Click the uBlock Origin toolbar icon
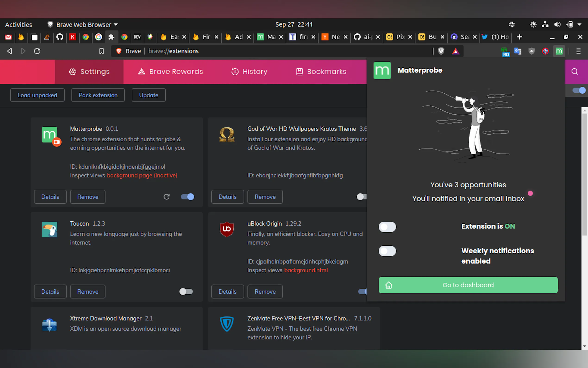 pos(531,51)
